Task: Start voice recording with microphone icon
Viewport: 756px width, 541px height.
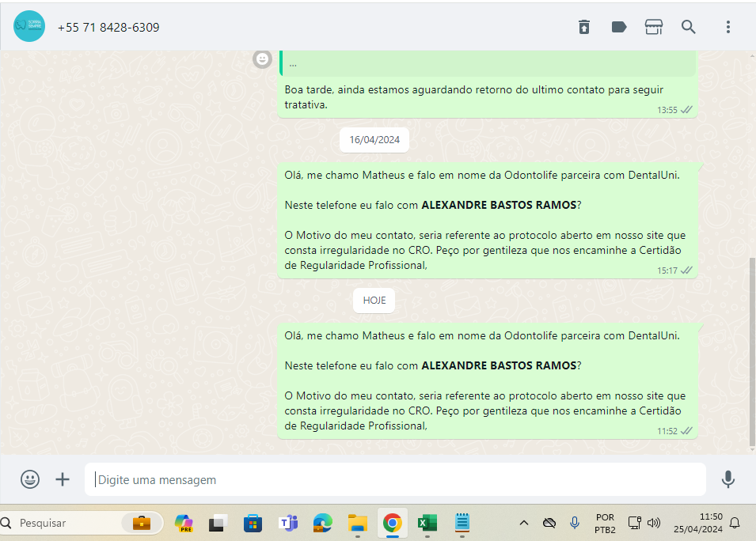Action: (728, 479)
